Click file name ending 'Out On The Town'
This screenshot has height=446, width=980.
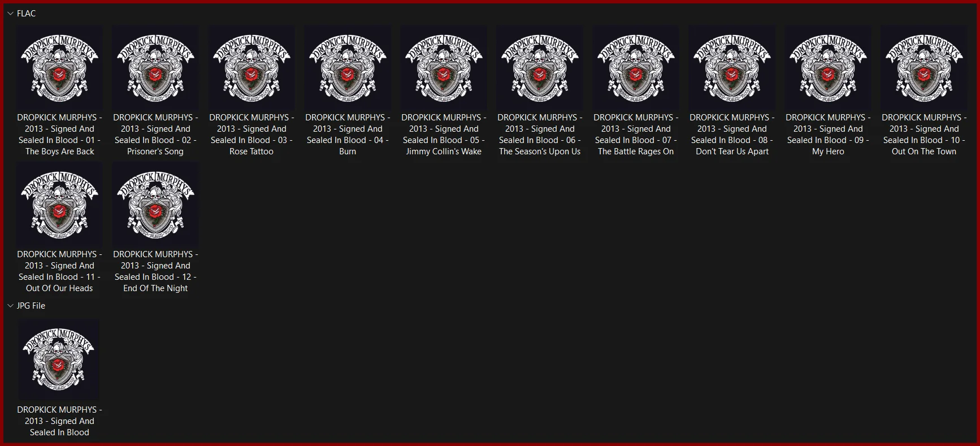[x=924, y=135]
